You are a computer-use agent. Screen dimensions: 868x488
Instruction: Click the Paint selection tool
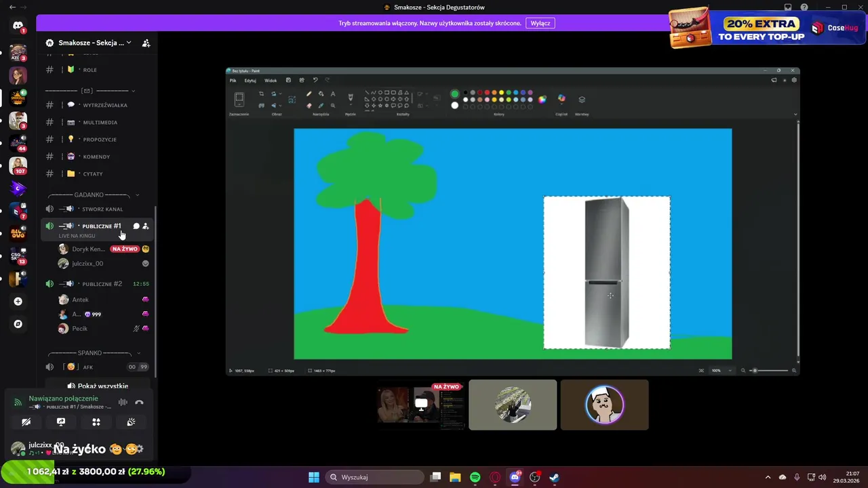click(x=239, y=100)
